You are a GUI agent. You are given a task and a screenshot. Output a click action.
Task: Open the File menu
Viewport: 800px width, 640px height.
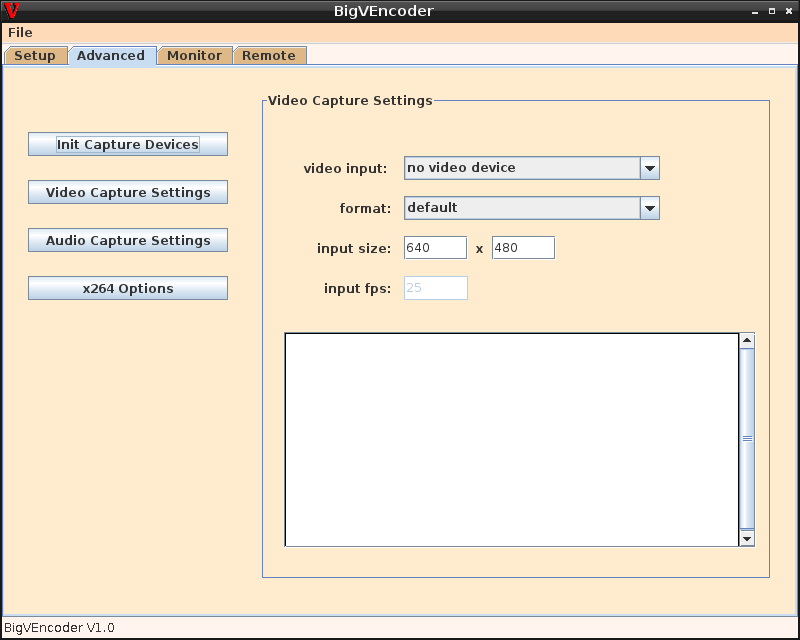pyautogui.click(x=20, y=33)
